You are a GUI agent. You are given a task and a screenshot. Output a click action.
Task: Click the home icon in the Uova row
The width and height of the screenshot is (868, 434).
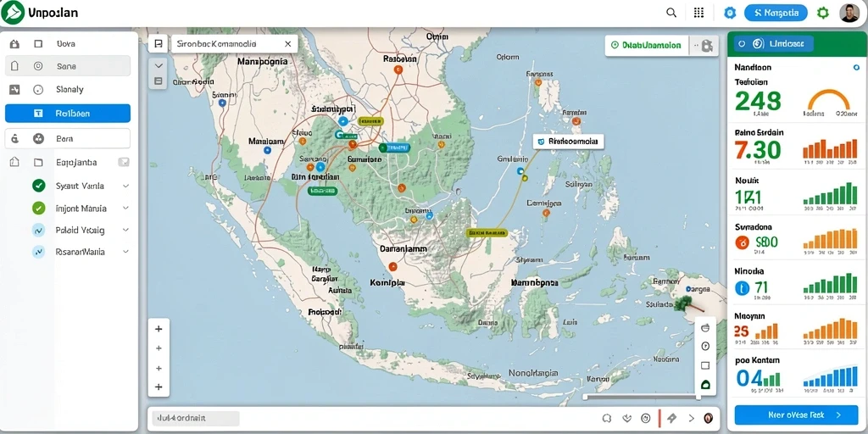pos(15,44)
